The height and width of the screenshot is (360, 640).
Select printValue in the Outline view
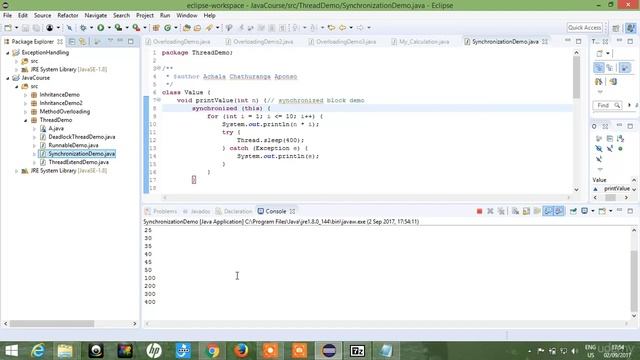point(616,189)
